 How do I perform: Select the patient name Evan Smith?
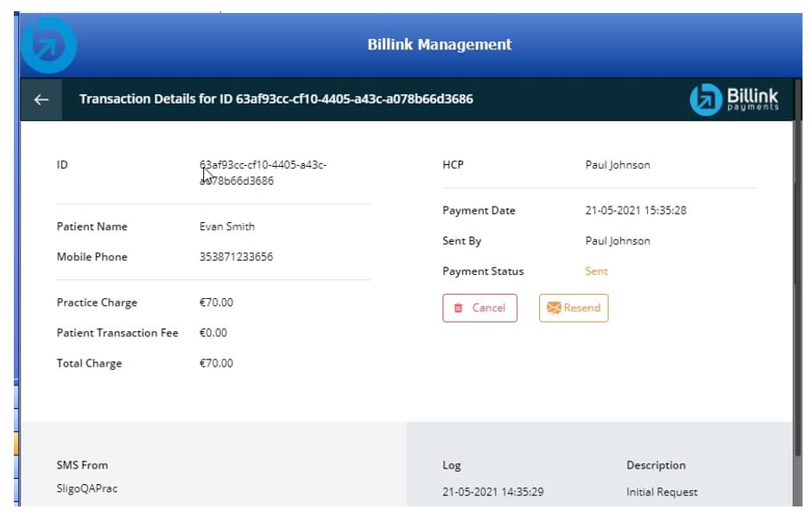pyautogui.click(x=226, y=226)
